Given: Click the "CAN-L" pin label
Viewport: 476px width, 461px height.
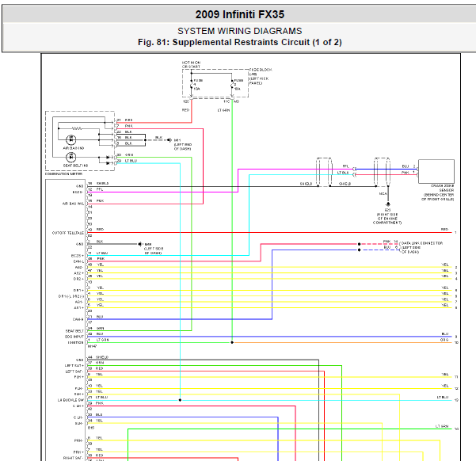Looking at the screenshot, I should (x=78, y=261).
